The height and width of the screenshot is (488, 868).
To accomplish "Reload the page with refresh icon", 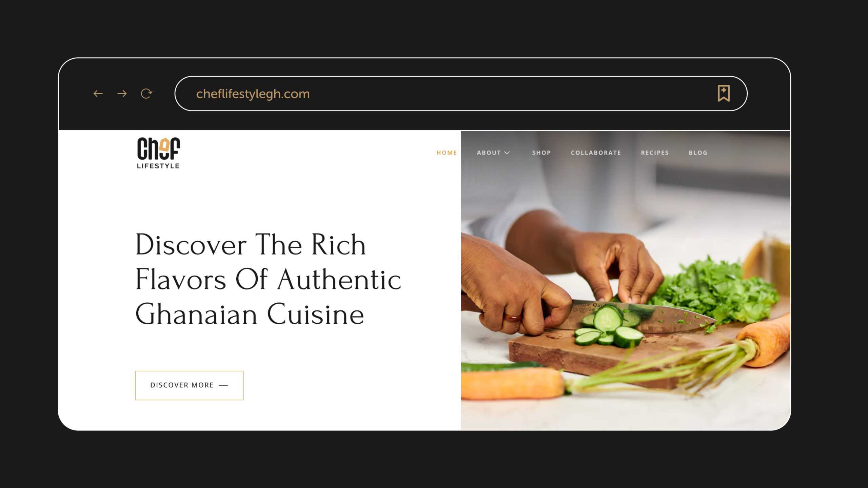I will 146,94.
